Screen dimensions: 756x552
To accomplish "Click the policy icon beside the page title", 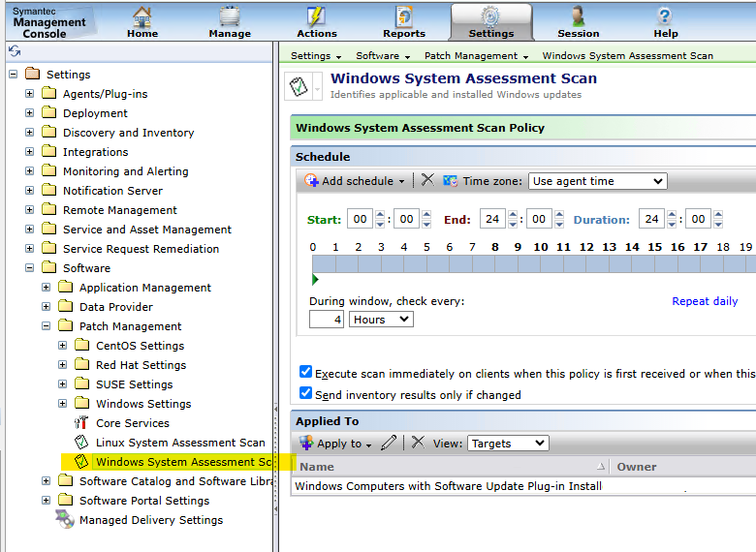I will tap(299, 87).
